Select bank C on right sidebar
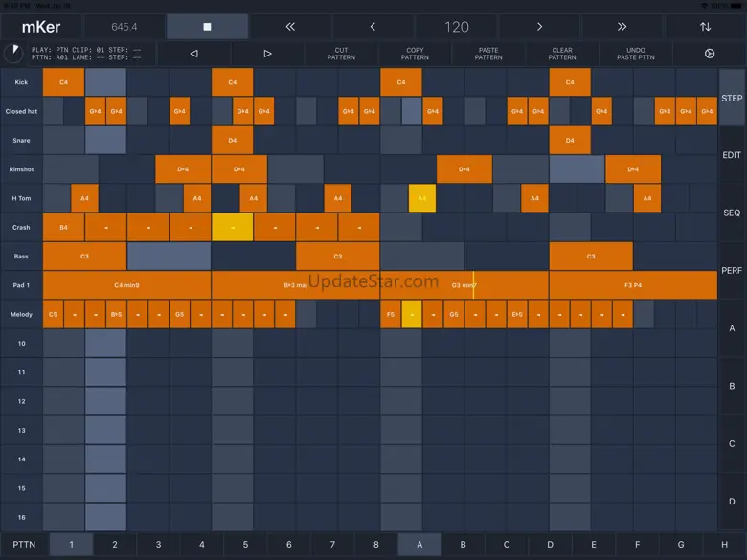 pos(732,443)
